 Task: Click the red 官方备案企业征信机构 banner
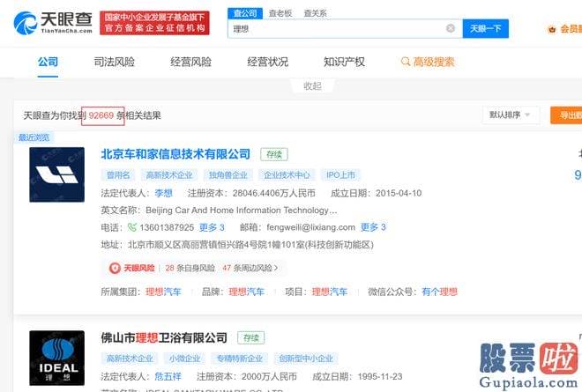click(154, 23)
